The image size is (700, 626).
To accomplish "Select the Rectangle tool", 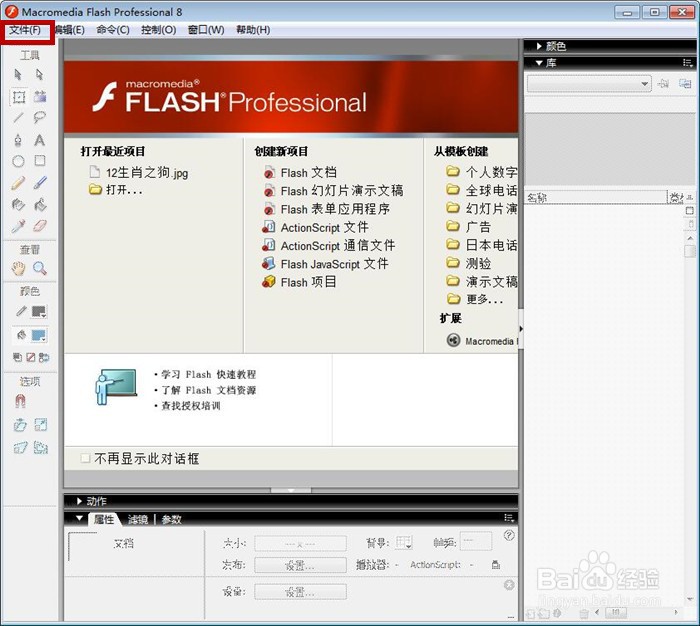I will coord(40,161).
